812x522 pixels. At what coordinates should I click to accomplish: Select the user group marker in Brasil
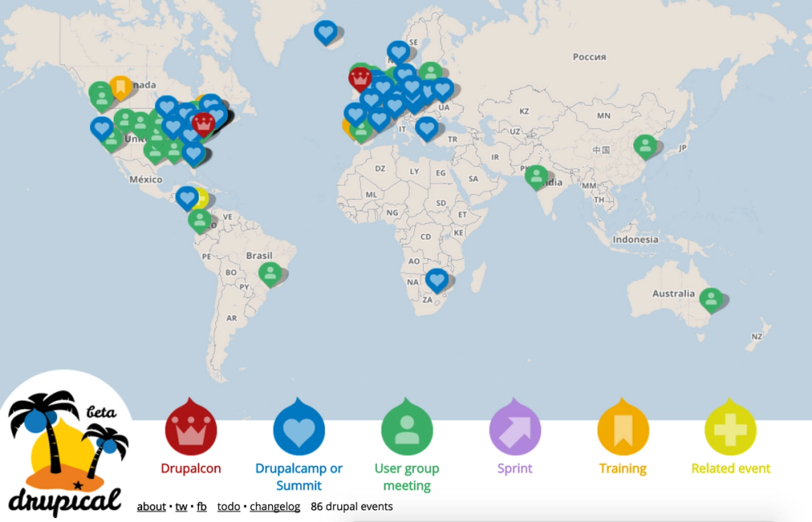coord(270,274)
